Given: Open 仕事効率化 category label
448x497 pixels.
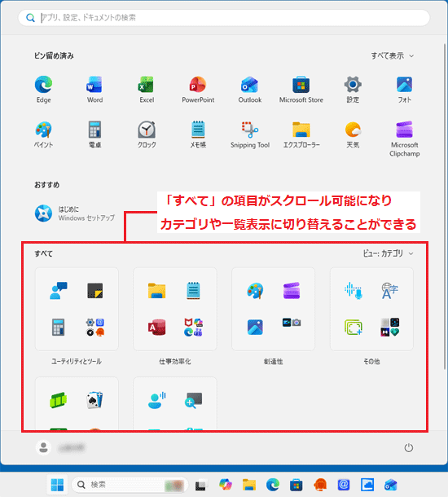Looking at the screenshot, I should [x=175, y=361].
